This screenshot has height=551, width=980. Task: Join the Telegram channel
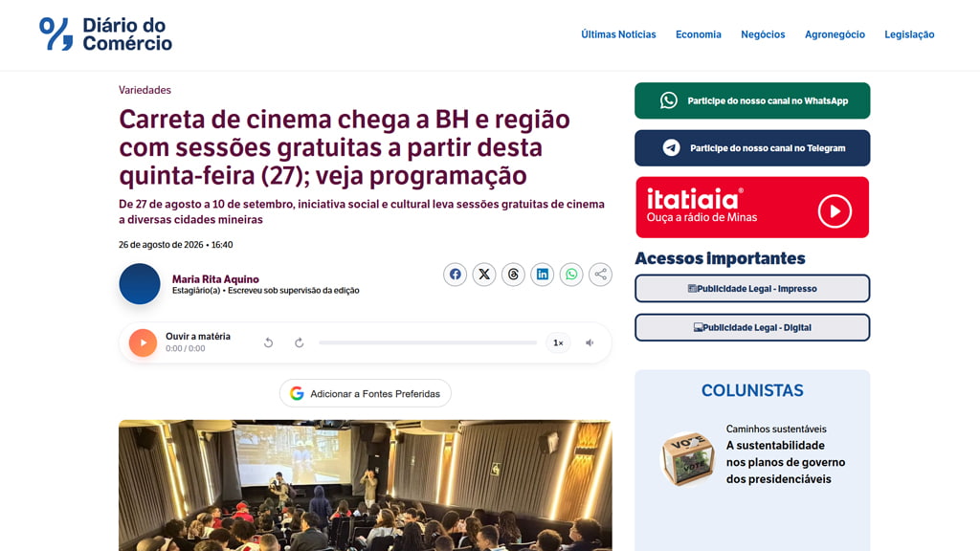(752, 148)
